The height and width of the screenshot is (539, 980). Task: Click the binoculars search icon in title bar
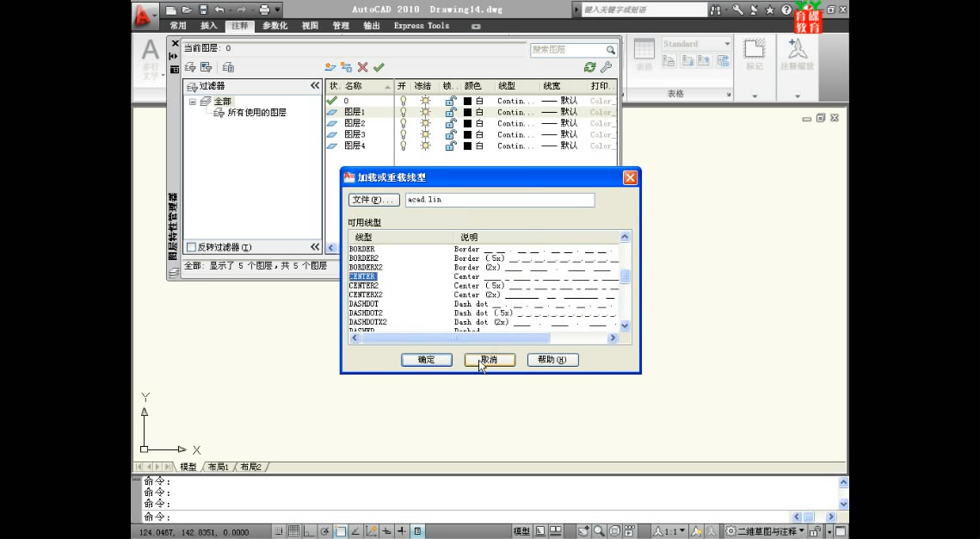pyautogui.click(x=716, y=9)
